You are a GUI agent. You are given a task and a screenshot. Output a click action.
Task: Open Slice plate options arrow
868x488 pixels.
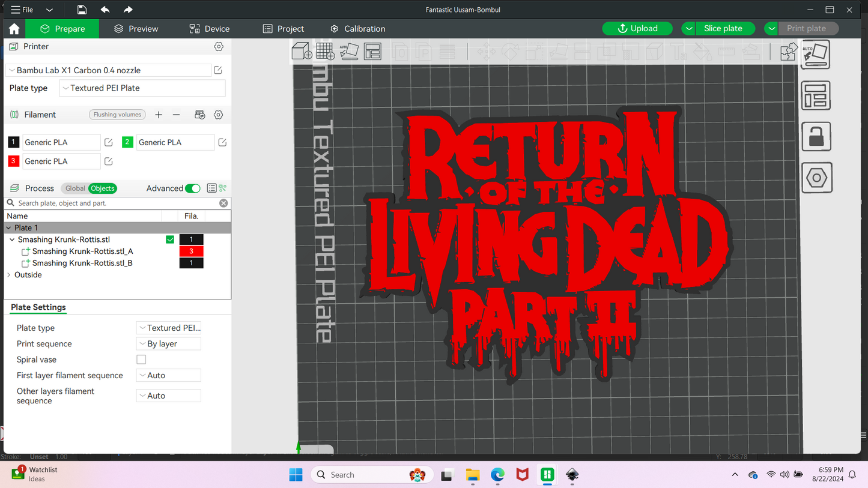(689, 29)
